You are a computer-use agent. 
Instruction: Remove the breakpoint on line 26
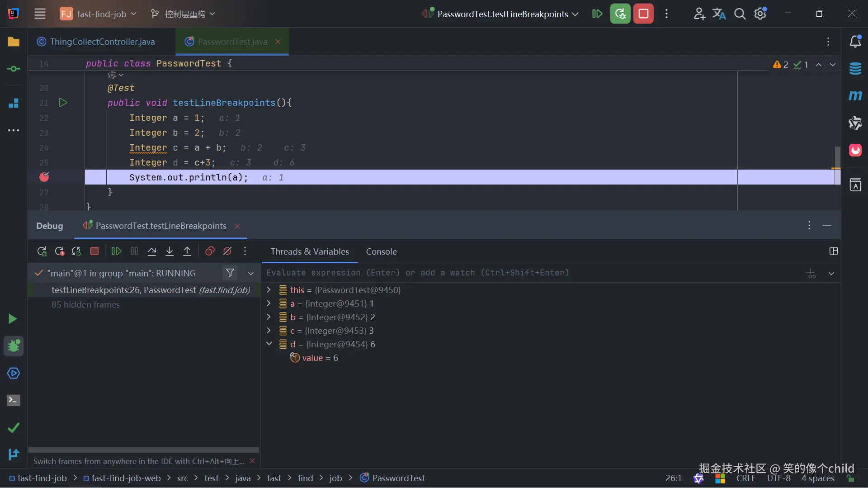(x=44, y=177)
